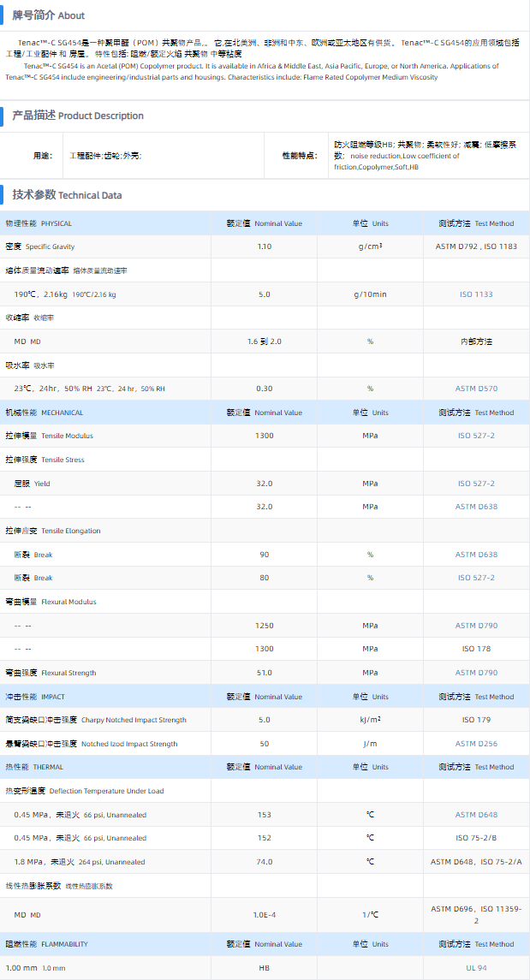Click 1.8 MPa 264 psi Unannealed label

(80, 862)
